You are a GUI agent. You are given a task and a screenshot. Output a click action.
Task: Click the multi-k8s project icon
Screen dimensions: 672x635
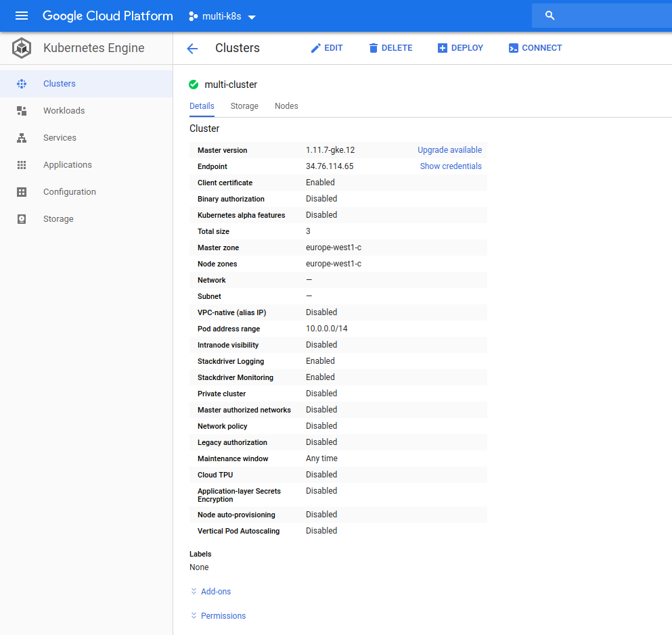pos(194,16)
